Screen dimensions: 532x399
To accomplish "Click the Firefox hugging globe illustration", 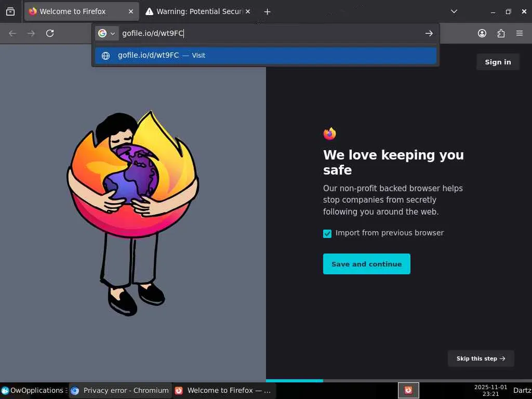I will click(132, 213).
